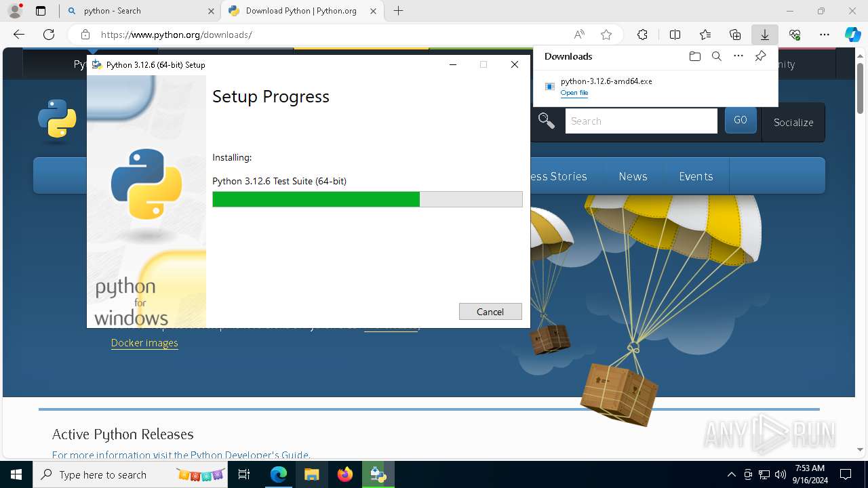Click the Success Stories nav item

coord(558,176)
